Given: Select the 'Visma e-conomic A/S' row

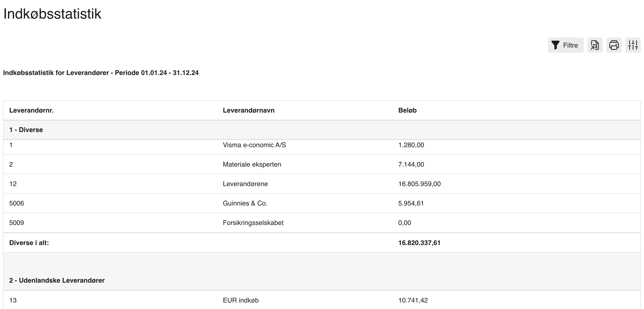Looking at the screenshot, I should tap(254, 145).
